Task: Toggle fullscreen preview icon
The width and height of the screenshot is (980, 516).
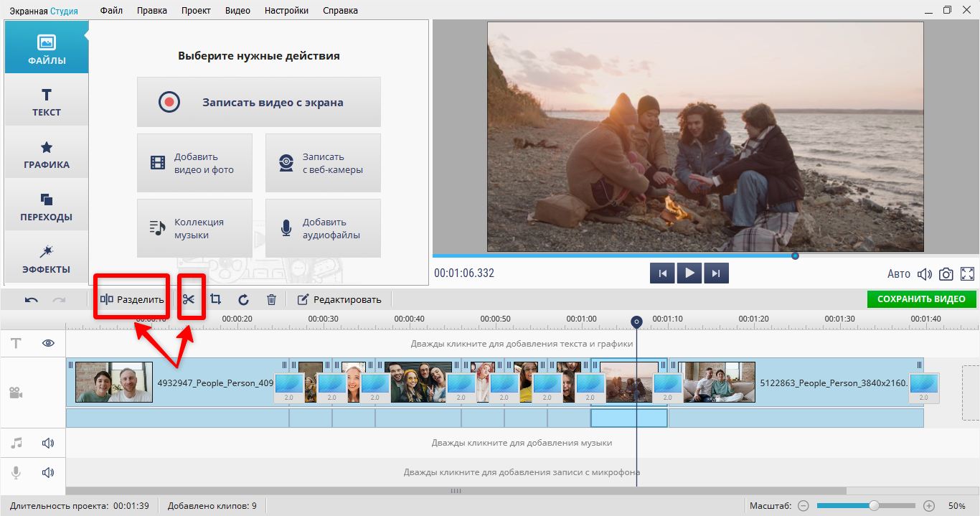Action: 967,273
